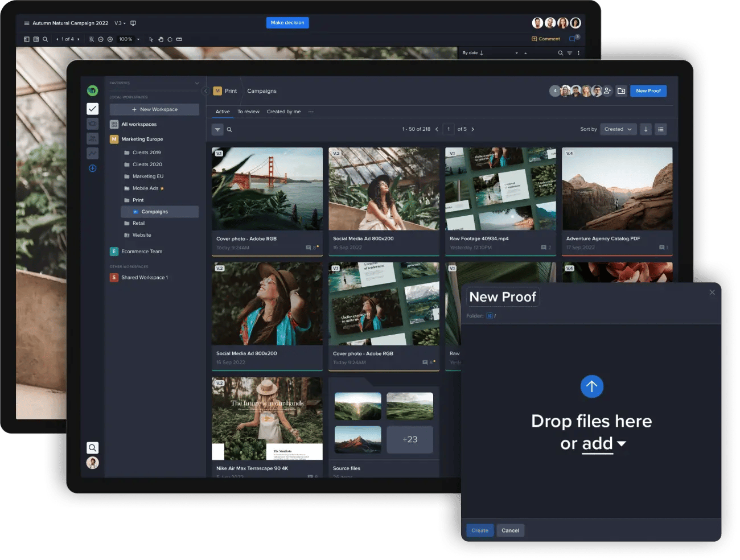Select the checkmark proofs icon in left rail

click(92, 109)
